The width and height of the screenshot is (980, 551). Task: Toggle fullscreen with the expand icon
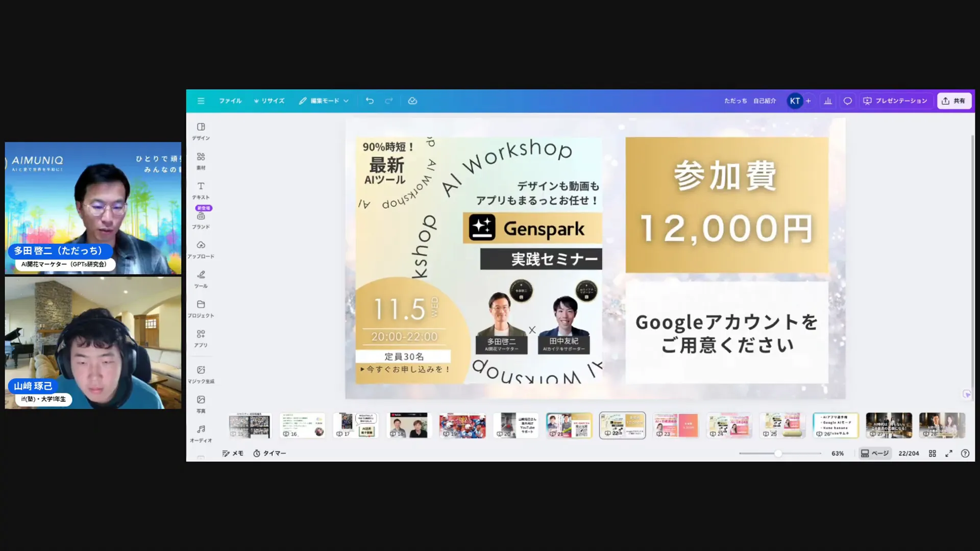949,453
